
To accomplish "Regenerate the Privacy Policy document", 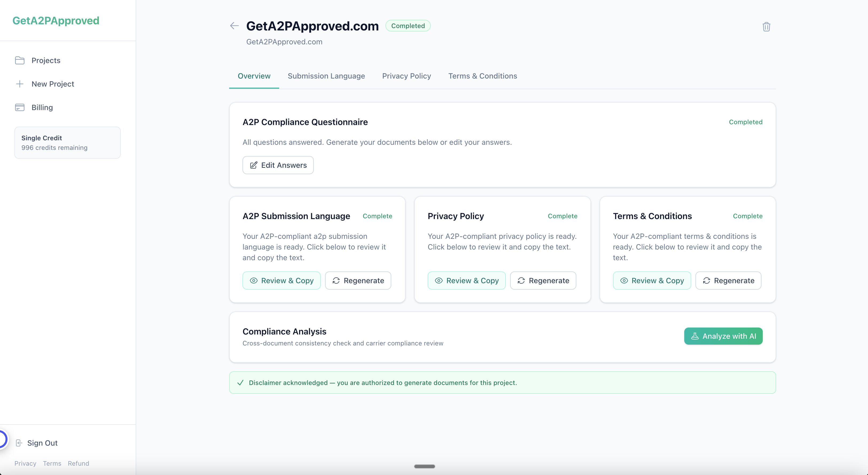I will click(543, 281).
